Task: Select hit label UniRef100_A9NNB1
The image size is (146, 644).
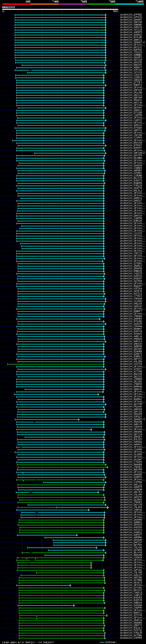Action: click(x=131, y=55)
